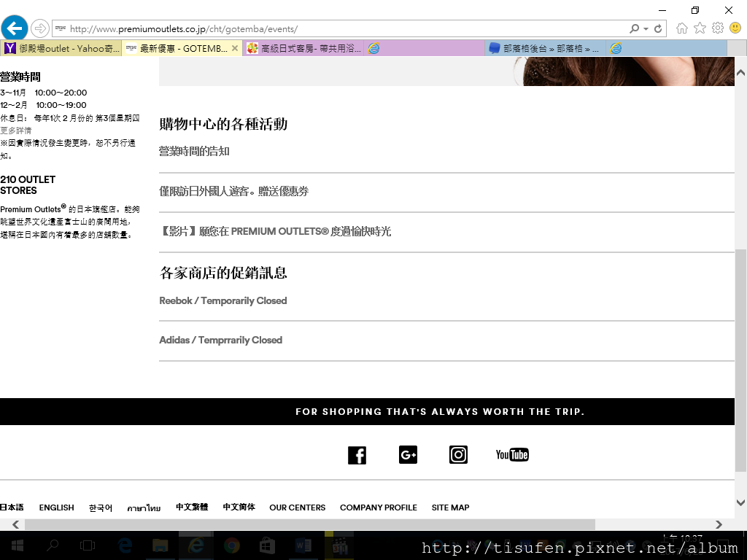Open File Explorer from taskbar
This screenshot has height=560, width=747.
click(x=160, y=545)
